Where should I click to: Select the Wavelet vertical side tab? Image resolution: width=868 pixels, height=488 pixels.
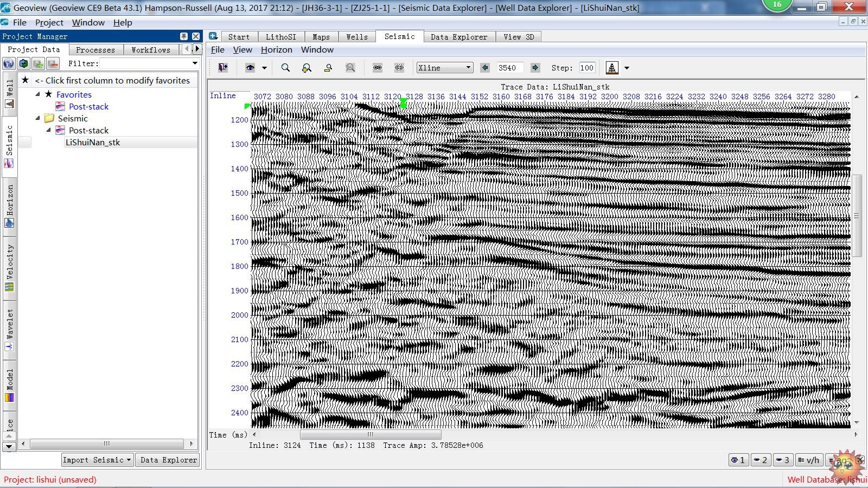point(9,329)
